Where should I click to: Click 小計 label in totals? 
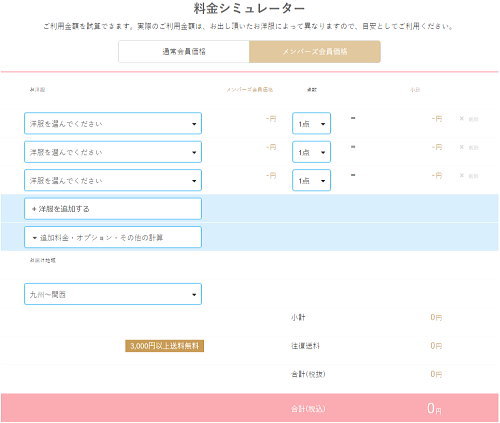298,317
